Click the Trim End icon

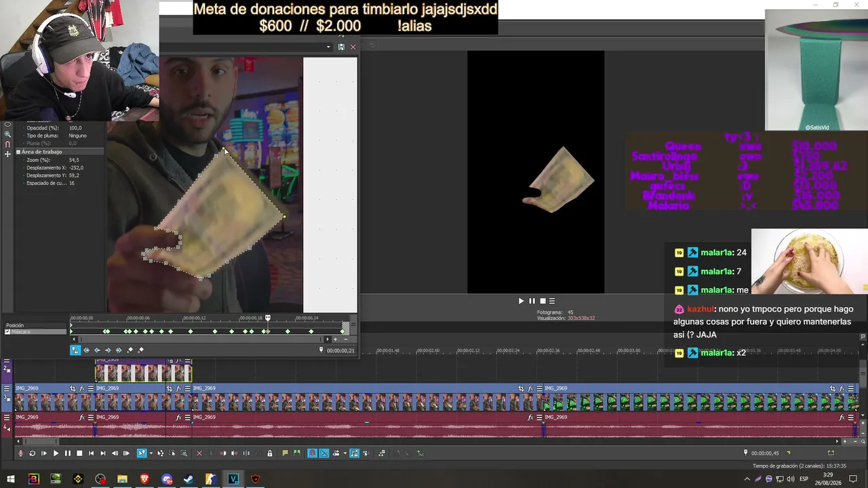234,453
